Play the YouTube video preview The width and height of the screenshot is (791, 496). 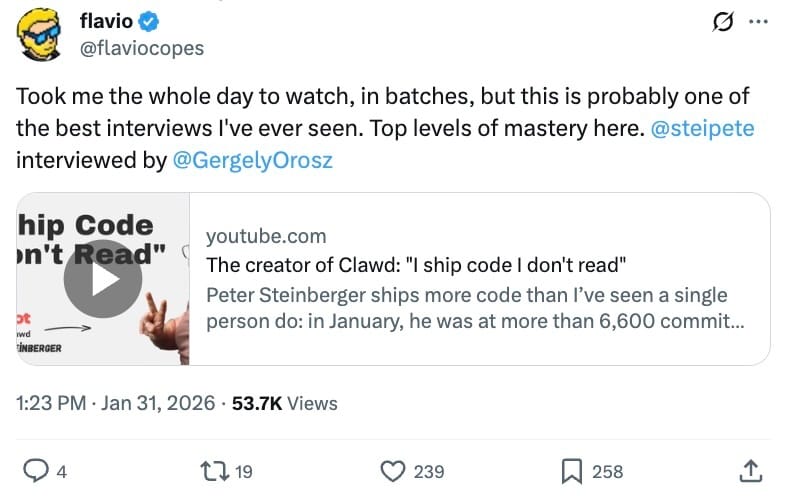point(103,279)
